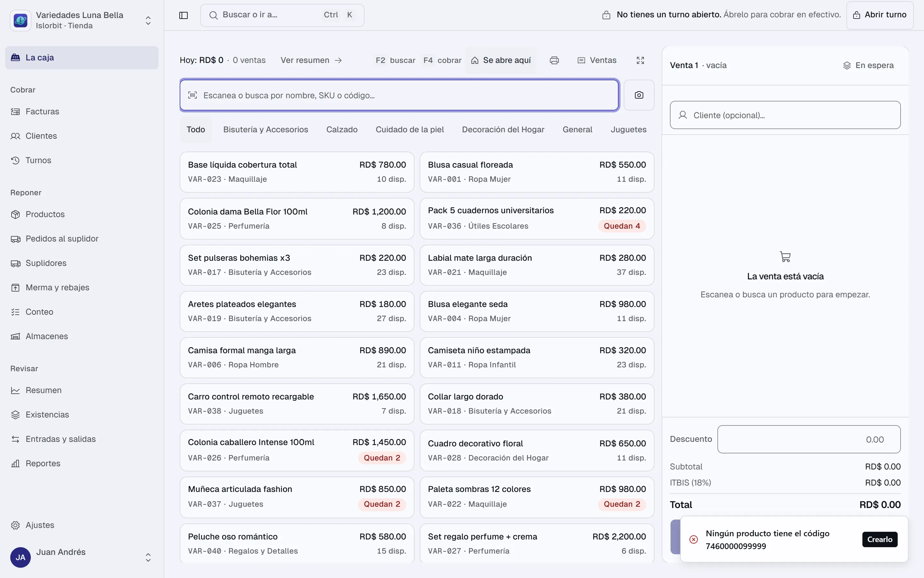Screen dimensions: 924x578
Task: Click En espera button
Action: 868,66
